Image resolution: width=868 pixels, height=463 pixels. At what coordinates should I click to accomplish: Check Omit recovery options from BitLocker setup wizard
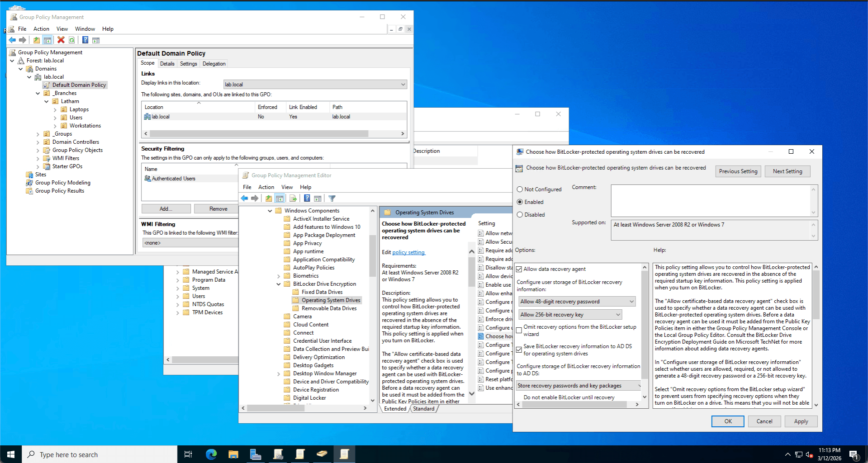point(519,331)
